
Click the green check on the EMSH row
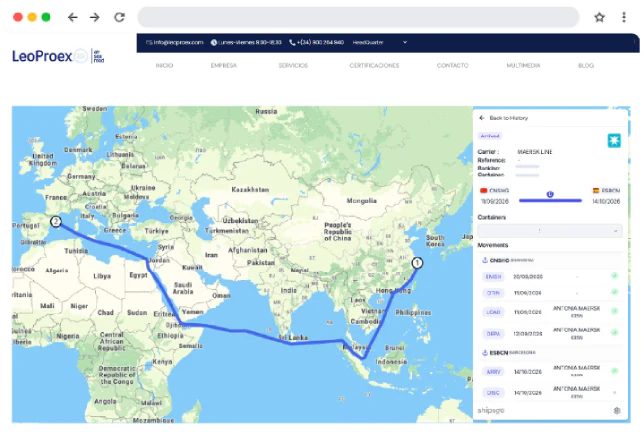(x=614, y=276)
